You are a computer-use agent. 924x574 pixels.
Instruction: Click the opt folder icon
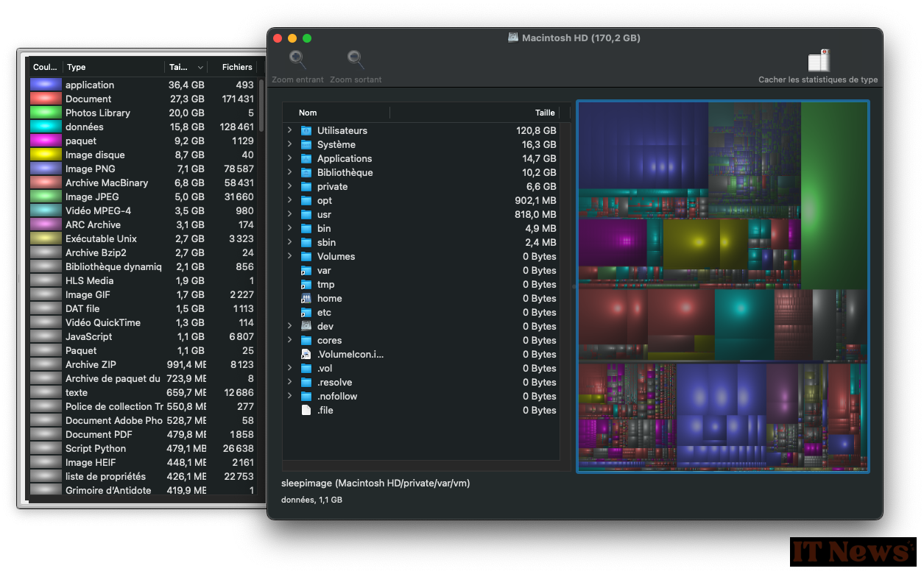coord(306,200)
